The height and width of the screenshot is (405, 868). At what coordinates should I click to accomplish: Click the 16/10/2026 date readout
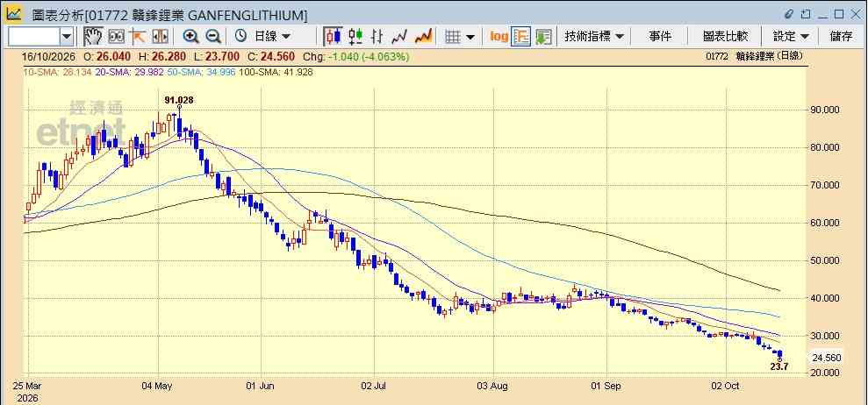(49, 57)
